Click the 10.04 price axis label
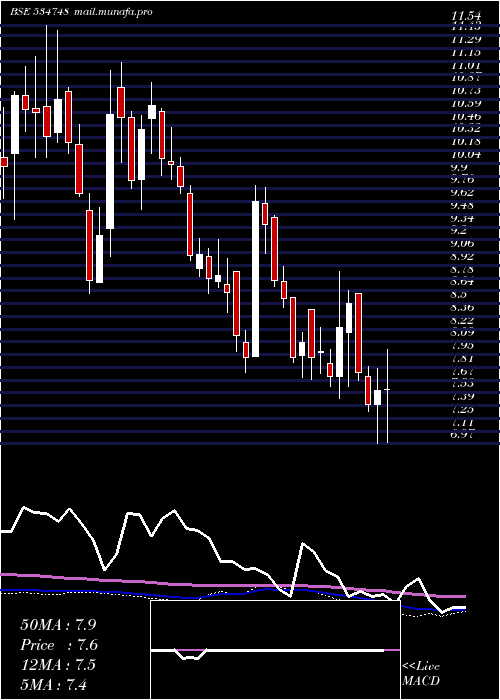The image size is (500, 700). coord(466,155)
